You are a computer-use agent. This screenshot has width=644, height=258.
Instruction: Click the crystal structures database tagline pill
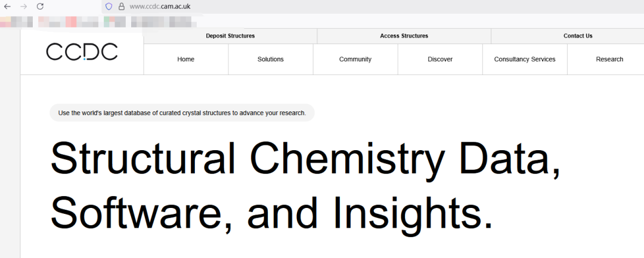(182, 113)
